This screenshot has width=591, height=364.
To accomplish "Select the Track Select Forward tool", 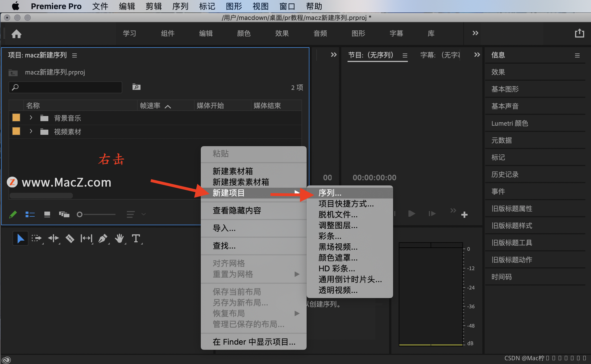I will click(37, 238).
